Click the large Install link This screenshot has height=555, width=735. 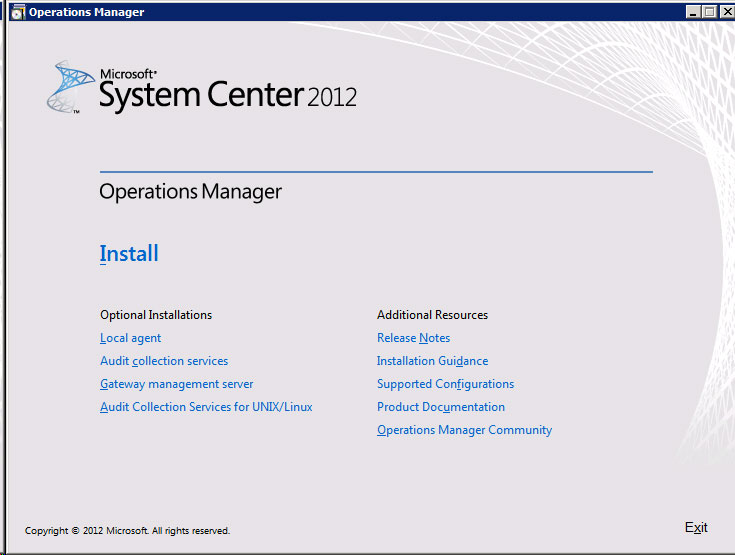coord(129,254)
